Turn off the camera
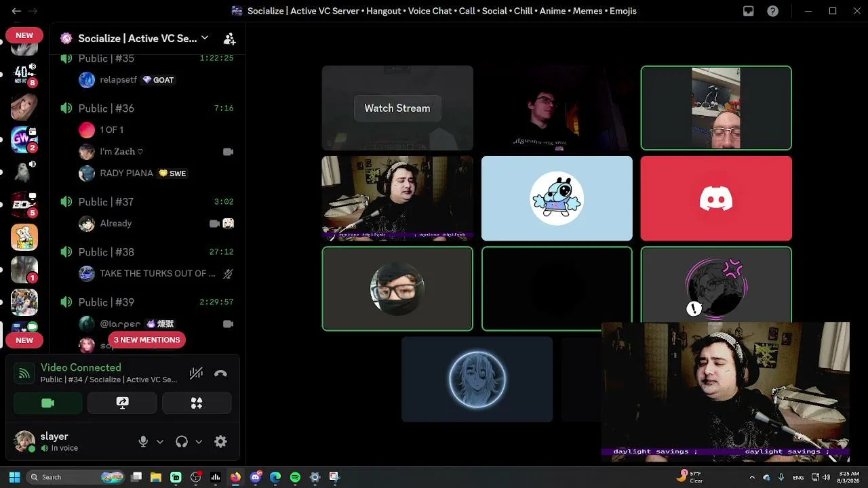The width and height of the screenshot is (868, 488). click(47, 403)
